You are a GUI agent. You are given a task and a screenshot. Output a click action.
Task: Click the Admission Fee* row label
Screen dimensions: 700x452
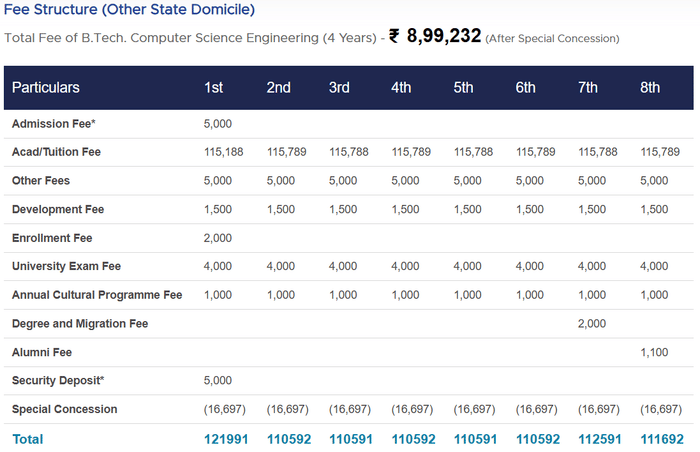54,124
